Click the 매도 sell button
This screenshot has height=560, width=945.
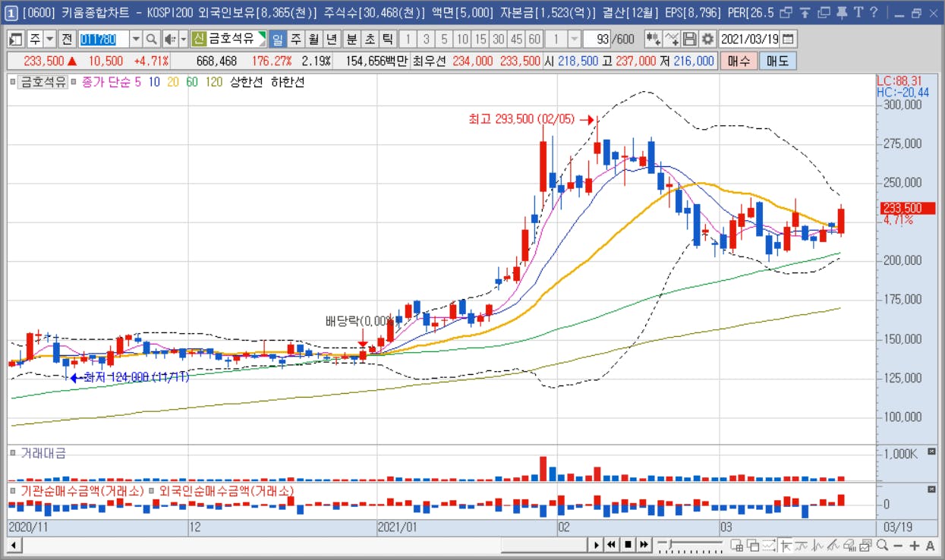[777, 61]
